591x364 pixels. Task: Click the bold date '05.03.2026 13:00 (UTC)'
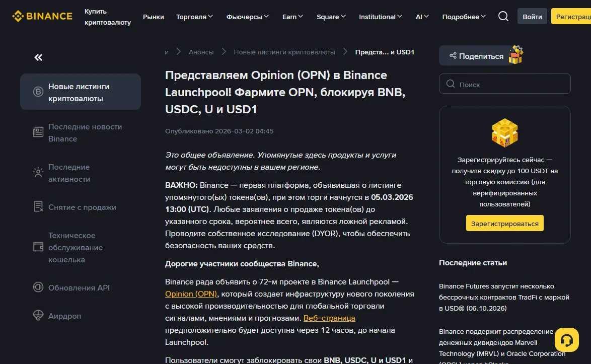tap(289, 203)
